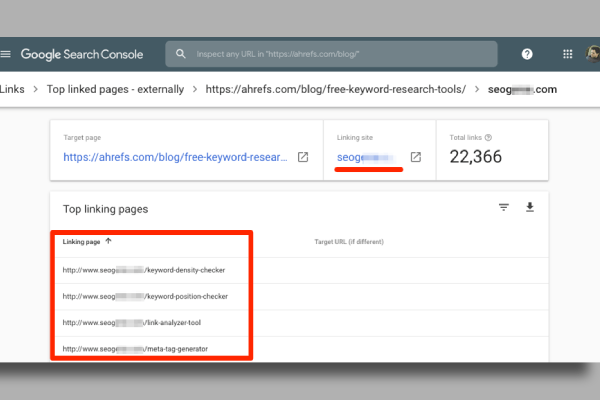600x400 pixels.
Task: Open linking site in new tab icon
Action: (416, 157)
